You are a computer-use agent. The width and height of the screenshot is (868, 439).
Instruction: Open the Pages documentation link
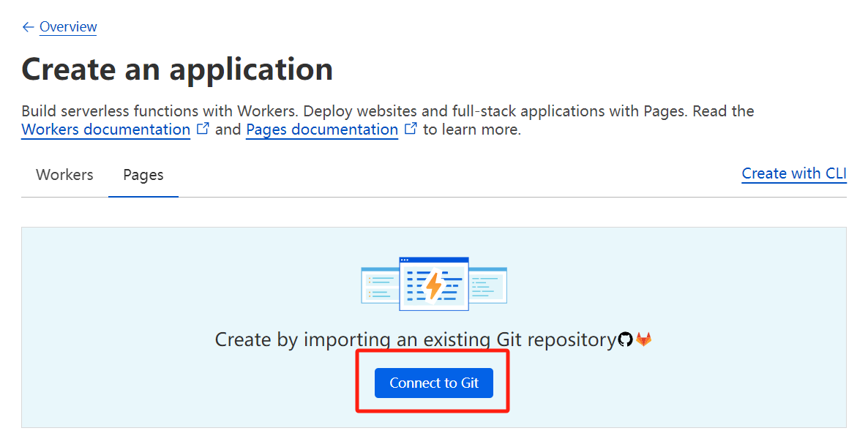point(322,130)
